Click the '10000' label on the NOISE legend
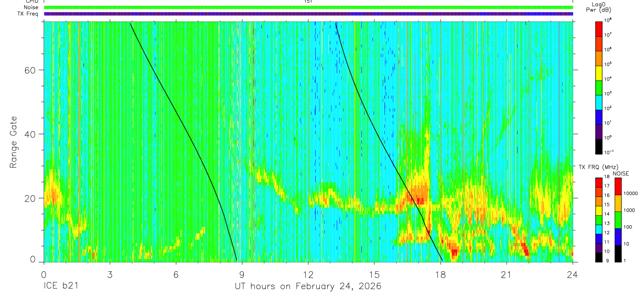The image size is (644, 297). pos(631,193)
